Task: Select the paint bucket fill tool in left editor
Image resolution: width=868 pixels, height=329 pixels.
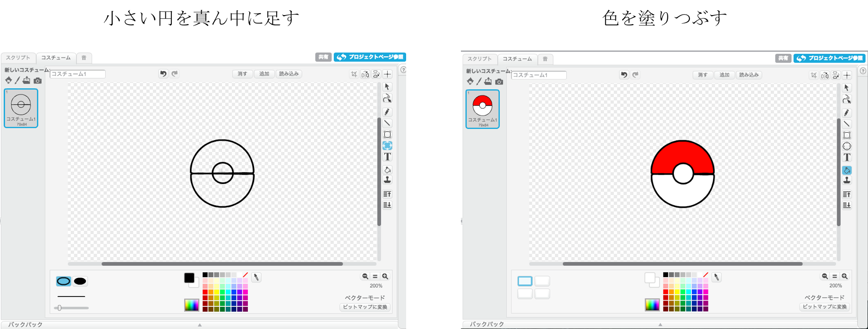Action: pyautogui.click(x=387, y=169)
